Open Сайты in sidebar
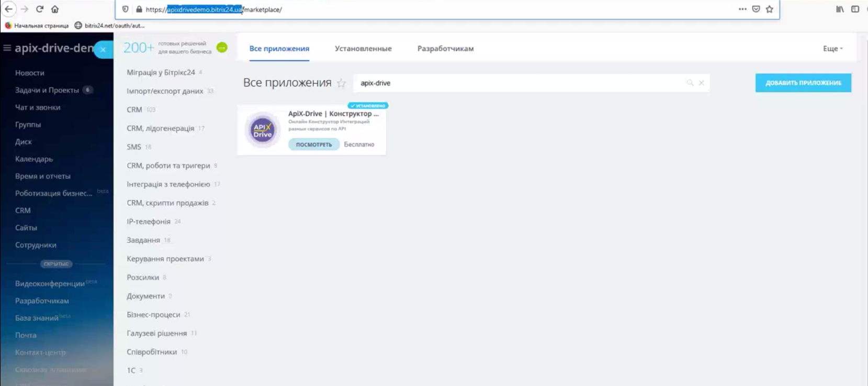This screenshot has height=386, width=868. [x=26, y=228]
